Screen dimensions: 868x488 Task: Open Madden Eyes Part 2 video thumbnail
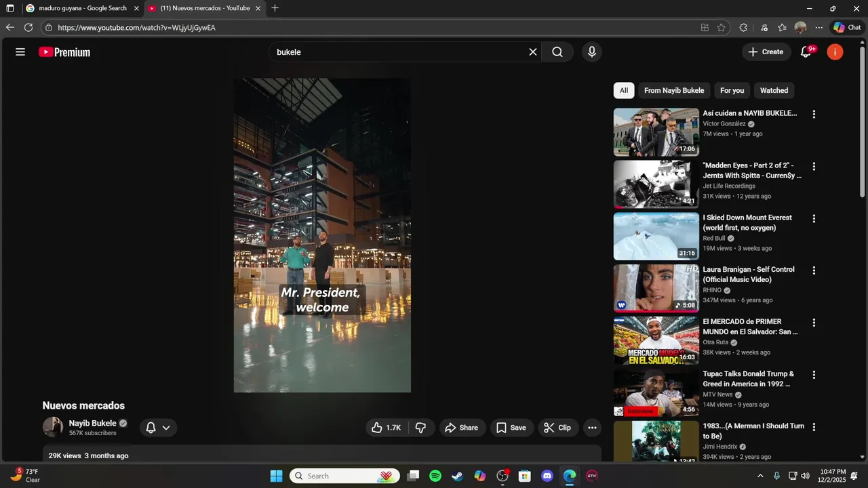[x=656, y=184]
